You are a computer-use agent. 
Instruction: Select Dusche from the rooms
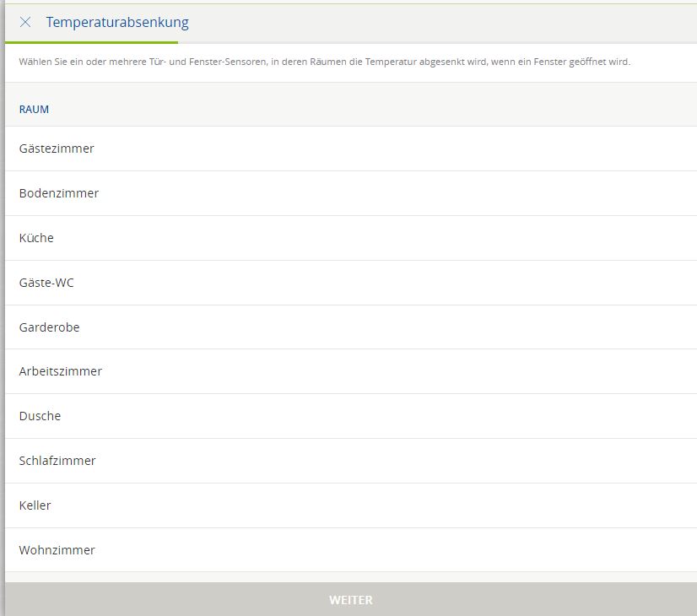point(41,416)
